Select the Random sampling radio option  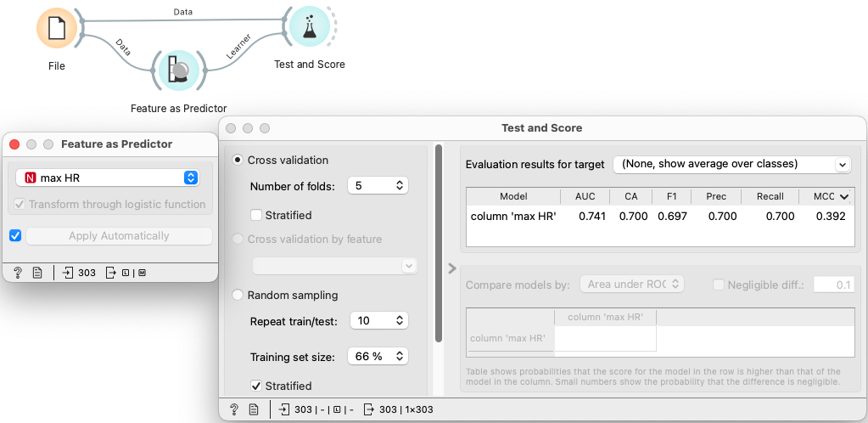coord(238,295)
